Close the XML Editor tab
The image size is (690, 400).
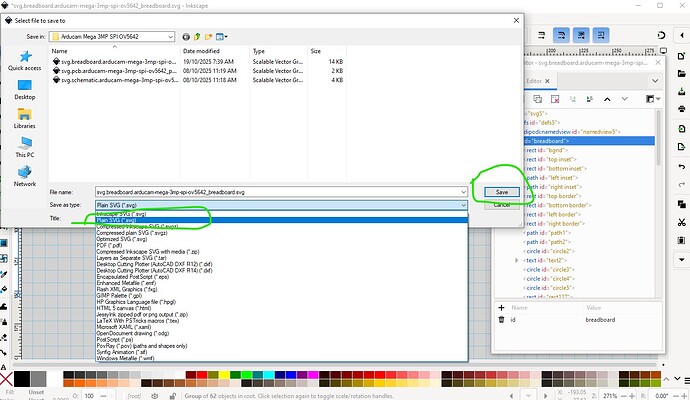click(547, 81)
